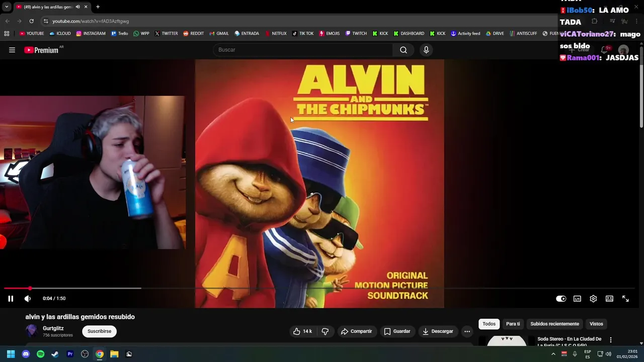Switch to theater mode
Screen dimensions: 644x362
pos(609,299)
